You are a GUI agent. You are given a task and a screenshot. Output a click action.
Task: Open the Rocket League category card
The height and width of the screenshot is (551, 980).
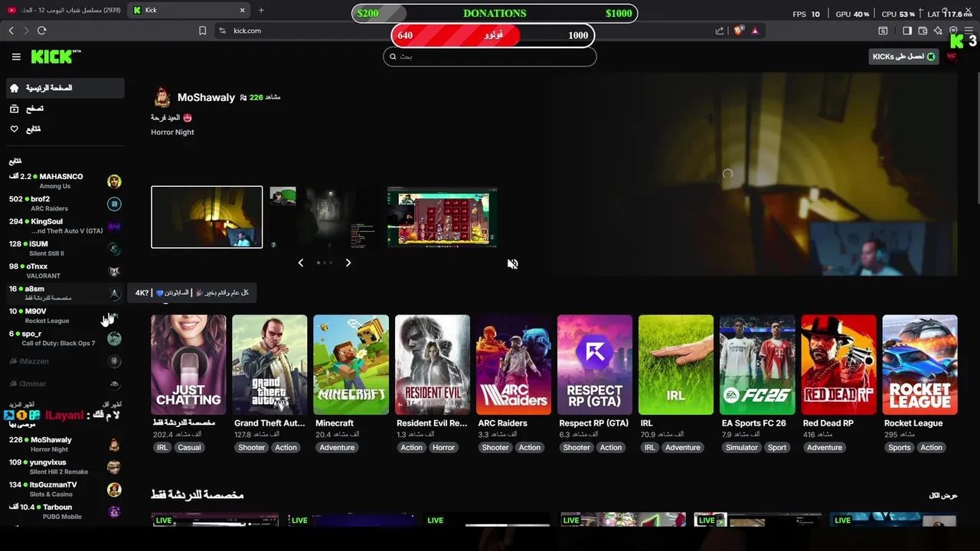(920, 365)
